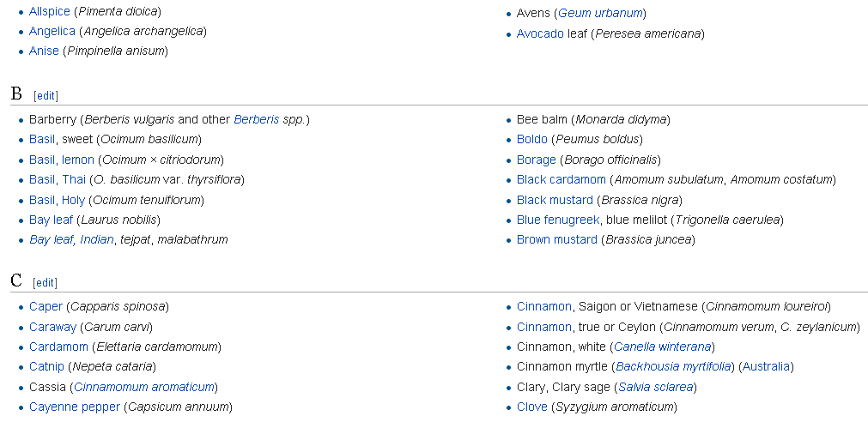The height and width of the screenshot is (422, 868).
Task: Click the Borage link
Action: 536,160
